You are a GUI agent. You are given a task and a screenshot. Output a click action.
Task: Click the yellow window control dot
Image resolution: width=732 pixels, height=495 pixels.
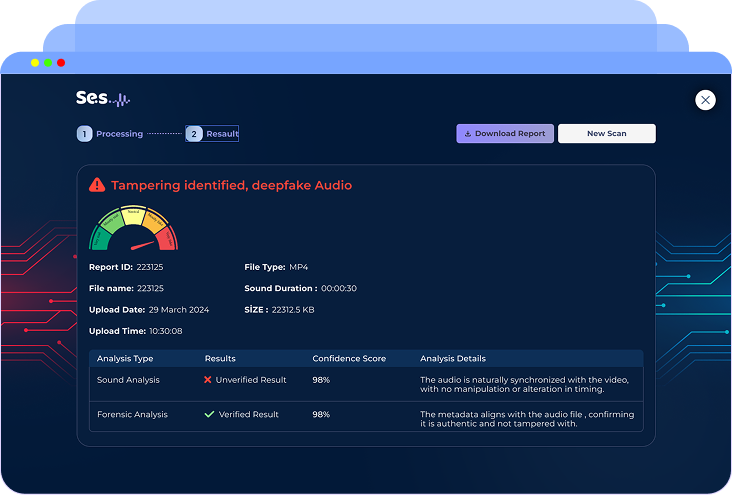tap(35, 63)
